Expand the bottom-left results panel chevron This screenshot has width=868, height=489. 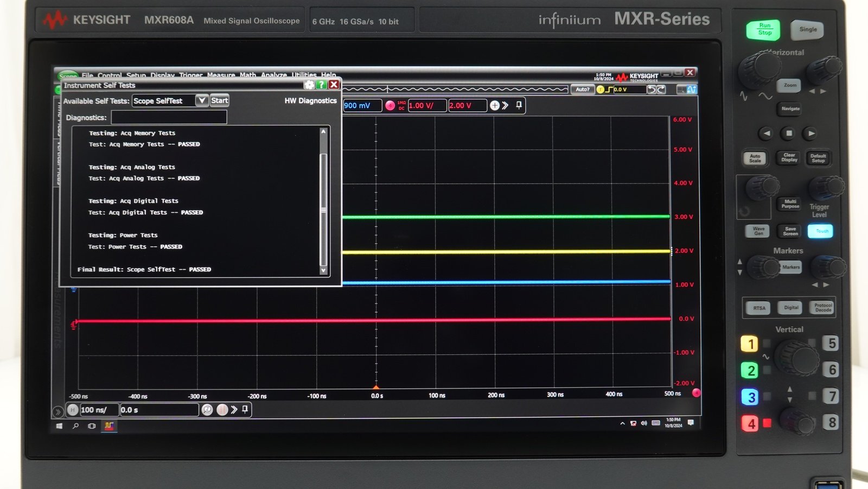pos(58,412)
